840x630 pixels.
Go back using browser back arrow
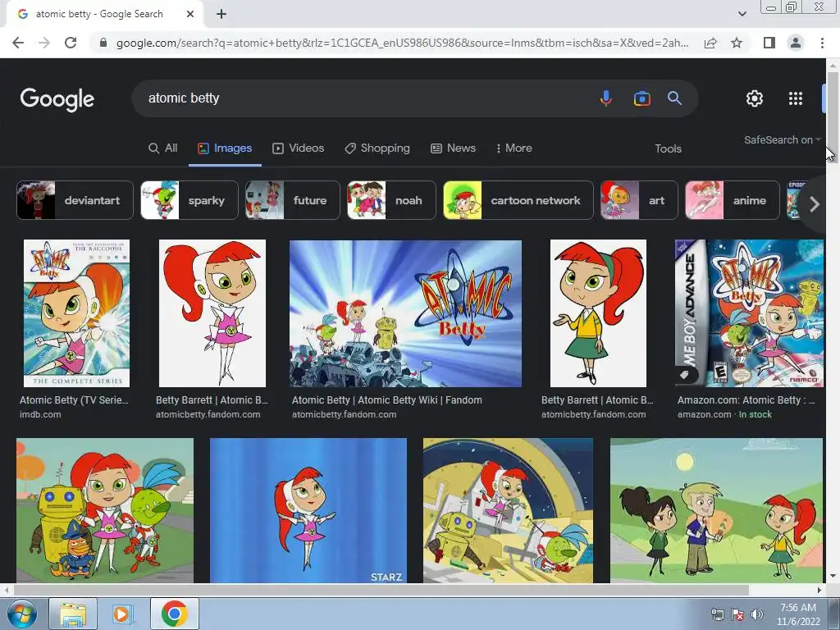18,43
